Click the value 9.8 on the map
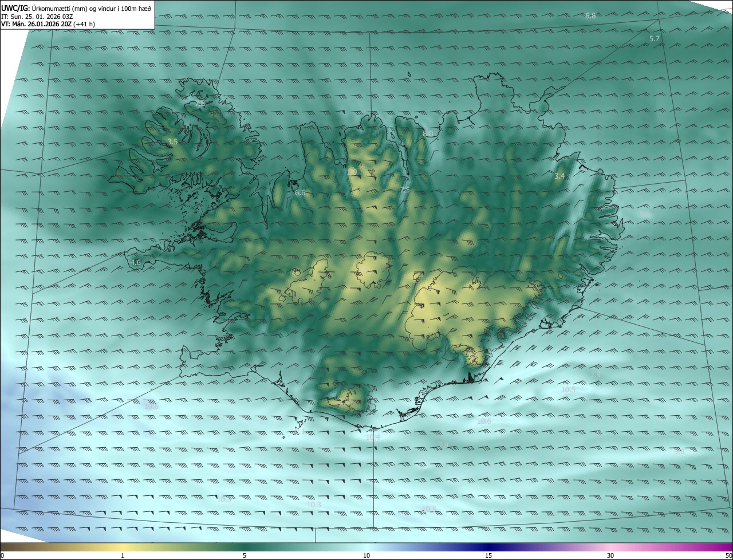The height and width of the screenshot is (560, 733). pos(679,451)
